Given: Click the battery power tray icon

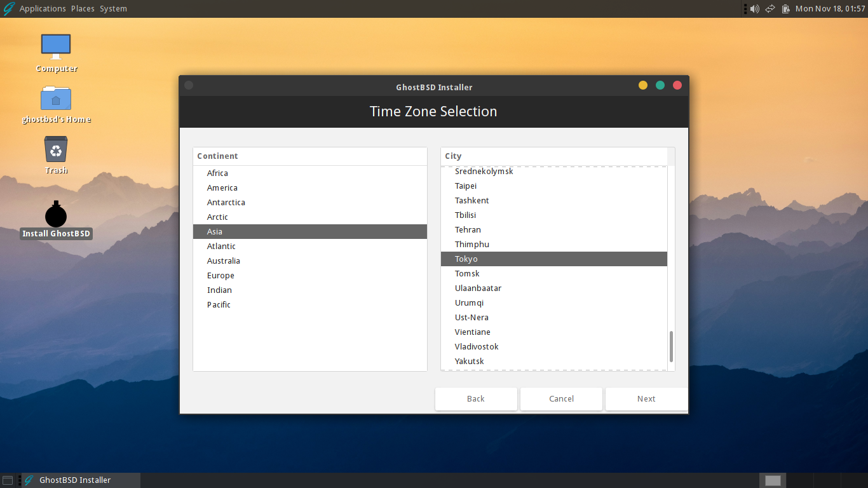Looking at the screenshot, I should pyautogui.click(x=786, y=9).
